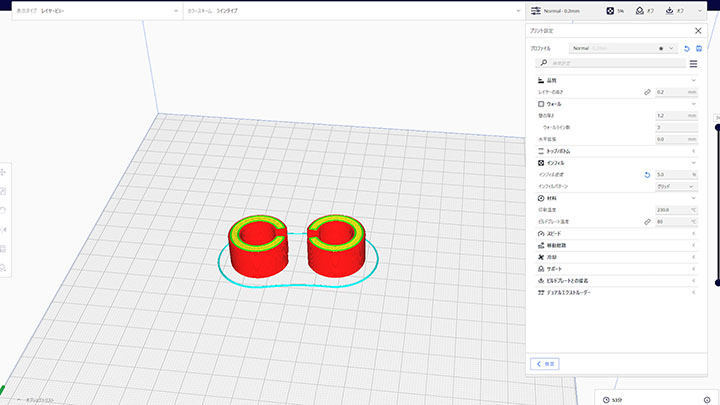Click the wall line count field showing 3
Screen dimensions: 720x405
pyautogui.click(x=676, y=127)
